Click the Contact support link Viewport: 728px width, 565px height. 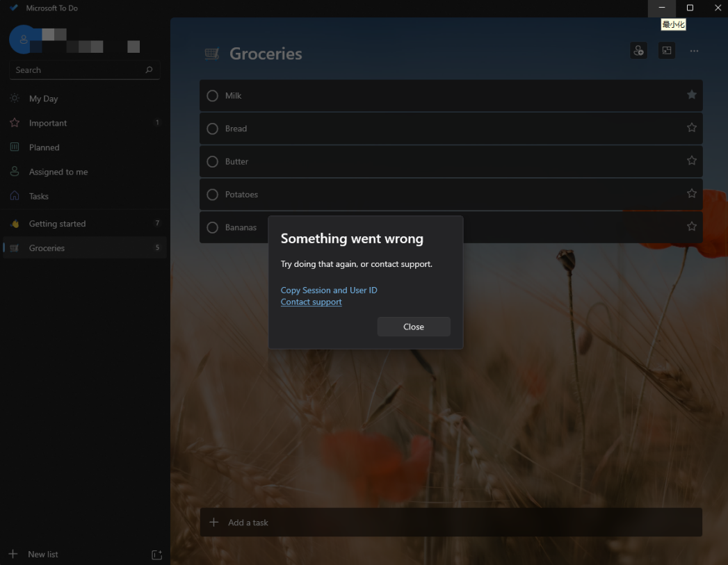point(311,302)
